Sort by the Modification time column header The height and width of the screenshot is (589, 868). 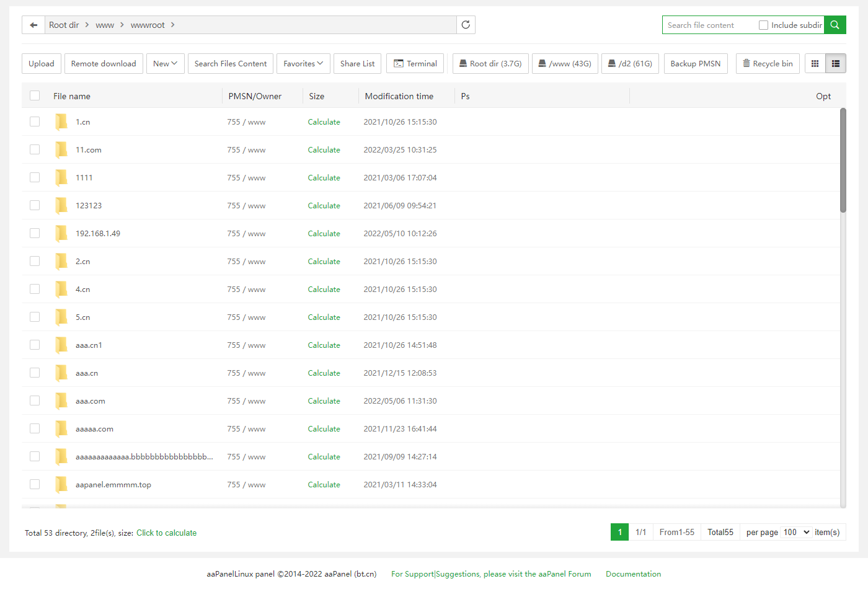(399, 96)
